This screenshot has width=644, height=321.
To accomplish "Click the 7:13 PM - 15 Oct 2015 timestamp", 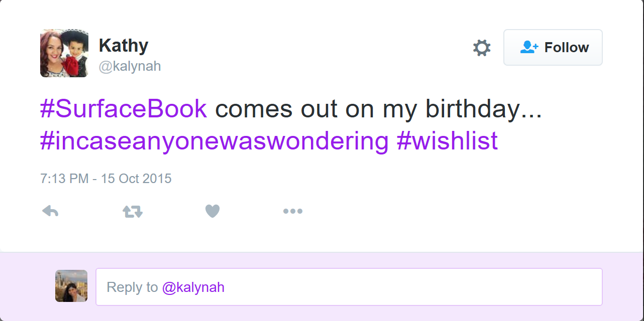I will pyautogui.click(x=106, y=179).
